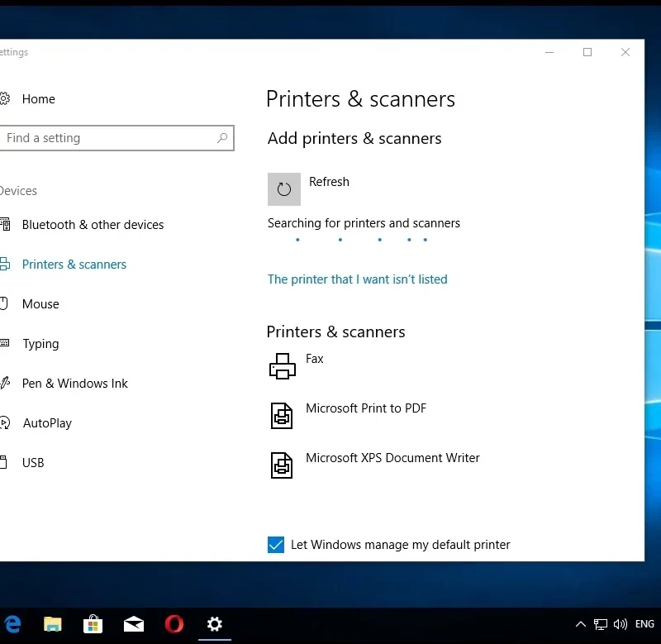The width and height of the screenshot is (661, 644).
Task: Open network icon in system tray
Action: [x=601, y=624]
